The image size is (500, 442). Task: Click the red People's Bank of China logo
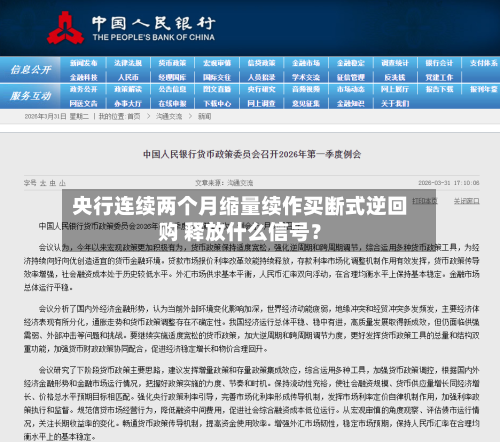tap(65, 28)
